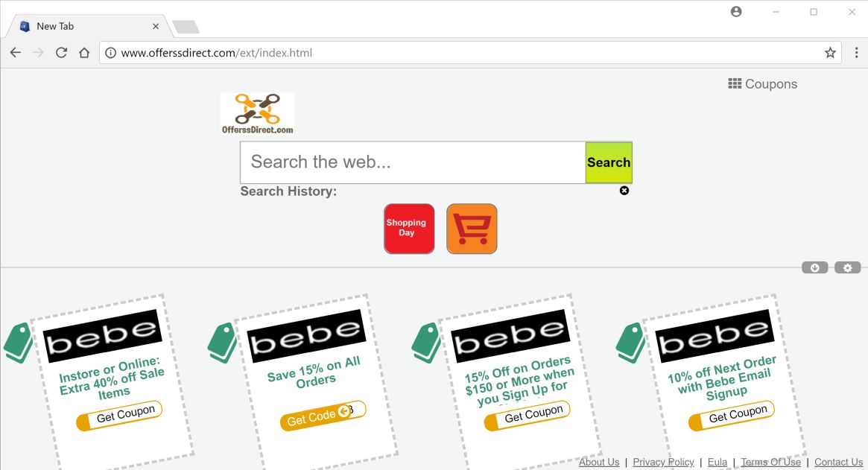The width and height of the screenshot is (868, 470).
Task: Open the Privacy Policy link
Action: pos(663,462)
